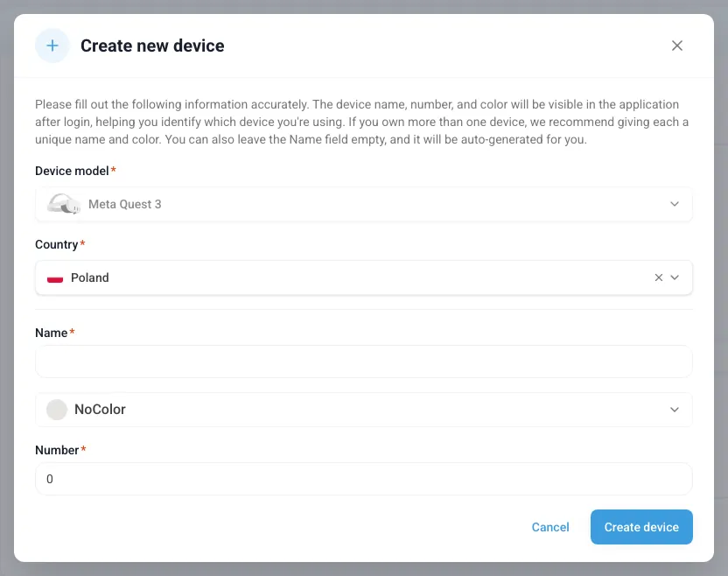Click the Poland flag icon

(x=55, y=277)
